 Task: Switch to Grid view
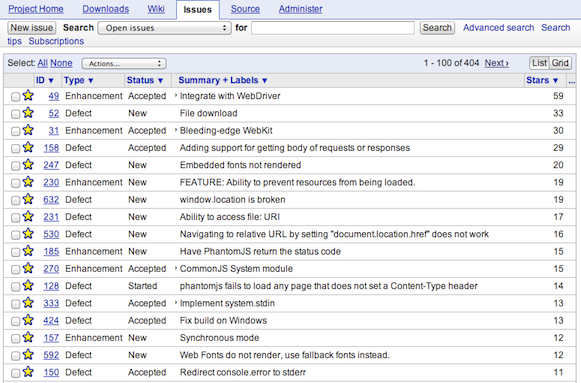coord(560,63)
